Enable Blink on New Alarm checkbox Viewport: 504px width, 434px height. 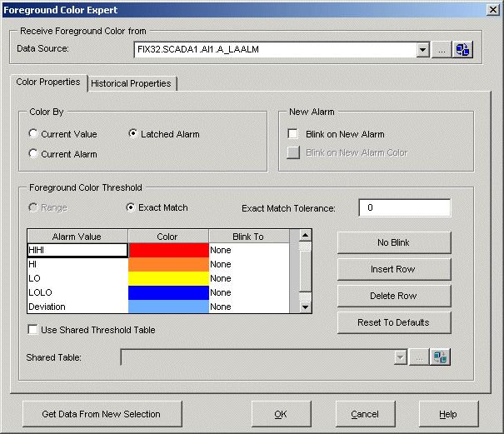click(293, 134)
